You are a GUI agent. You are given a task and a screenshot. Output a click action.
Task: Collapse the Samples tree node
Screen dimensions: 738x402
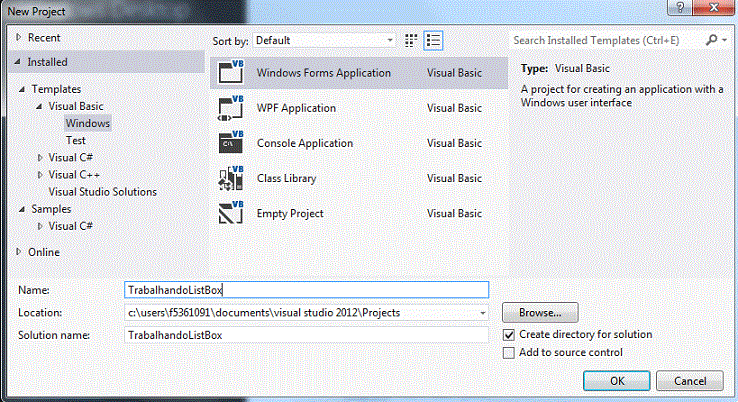(x=22, y=209)
